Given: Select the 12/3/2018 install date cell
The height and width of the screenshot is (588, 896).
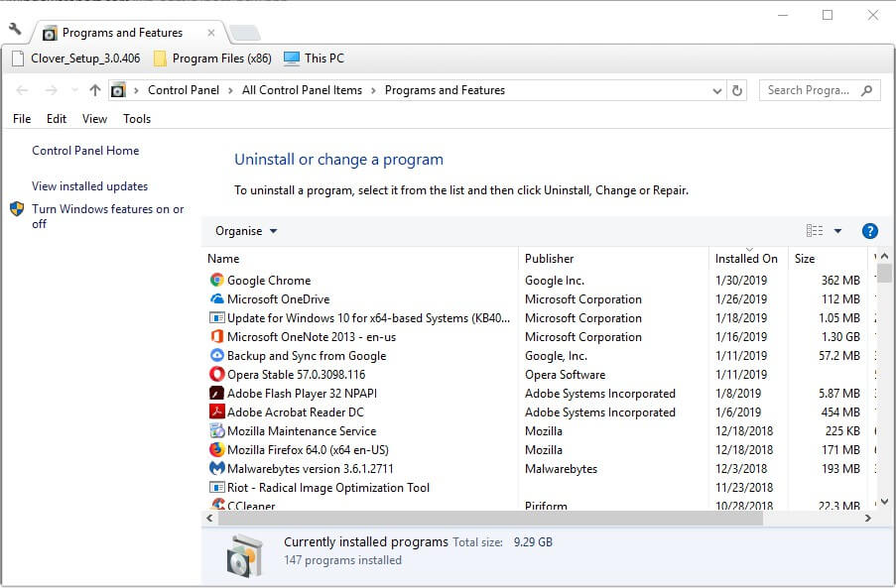Looking at the screenshot, I should pos(741,468).
